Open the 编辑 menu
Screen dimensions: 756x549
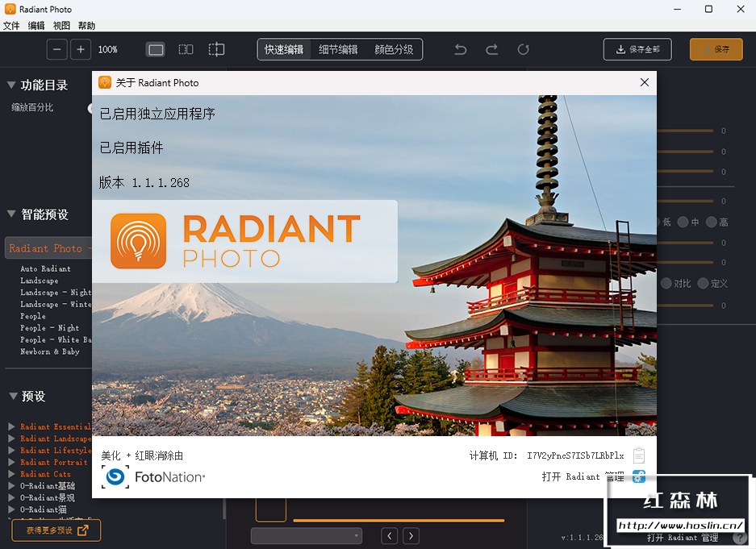pyautogui.click(x=36, y=26)
